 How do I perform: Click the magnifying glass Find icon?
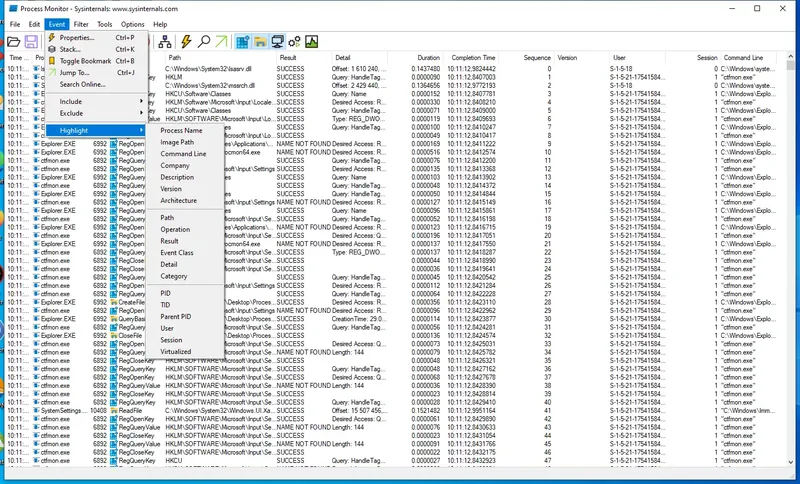(x=204, y=42)
